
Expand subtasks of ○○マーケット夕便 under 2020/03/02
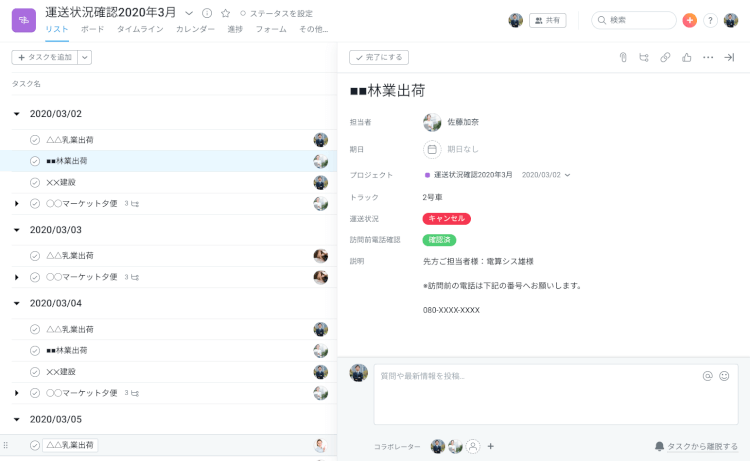tap(17, 204)
